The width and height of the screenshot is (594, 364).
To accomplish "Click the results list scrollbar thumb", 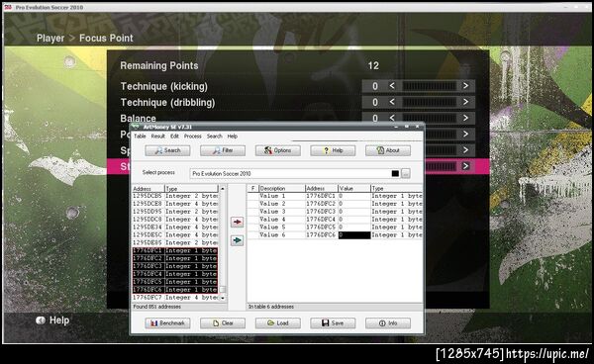I will (223, 290).
